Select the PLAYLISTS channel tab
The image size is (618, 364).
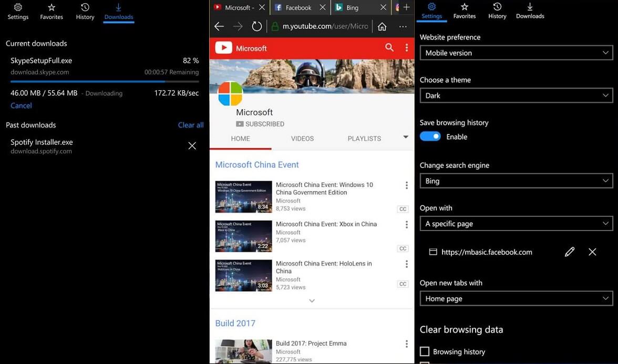pyautogui.click(x=364, y=139)
